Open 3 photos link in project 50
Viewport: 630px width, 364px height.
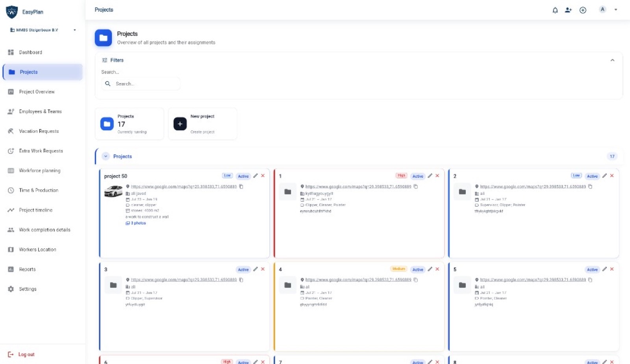pyautogui.click(x=136, y=223)
